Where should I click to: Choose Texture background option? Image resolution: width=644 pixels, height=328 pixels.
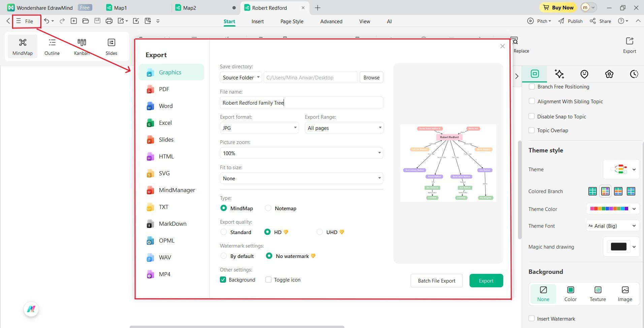coord(598,294)
